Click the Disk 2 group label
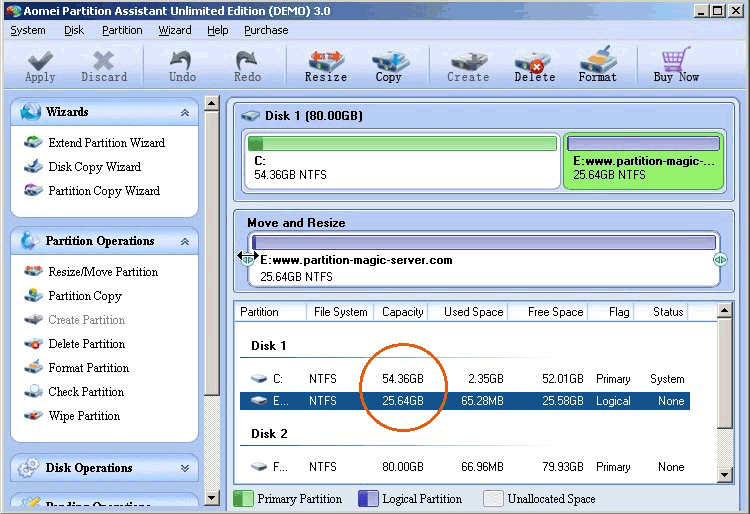 point(269,434)
